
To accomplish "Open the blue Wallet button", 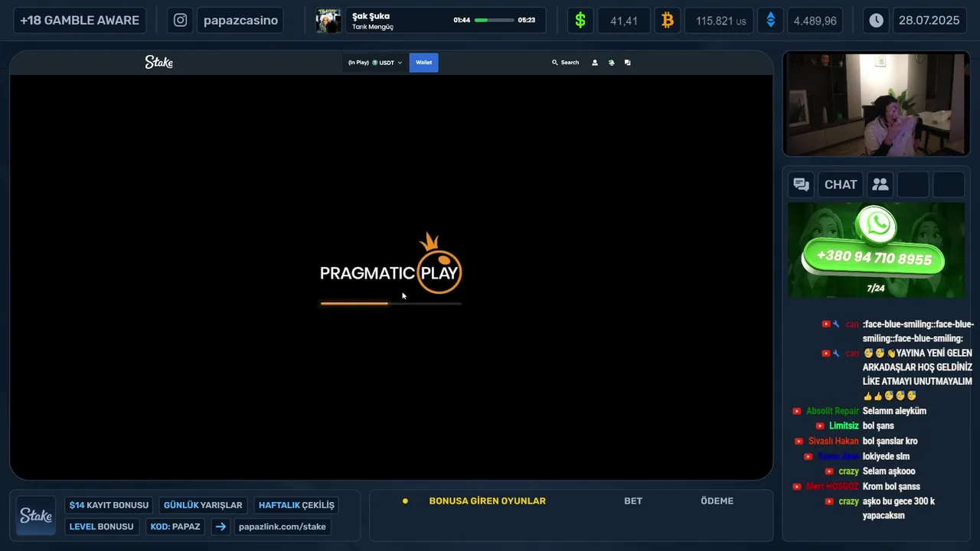I will pyautogui.click(x=424, y=63).
